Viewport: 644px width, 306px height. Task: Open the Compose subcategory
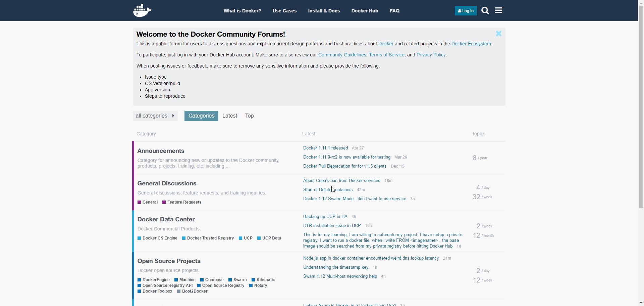(x=212, y=280)
